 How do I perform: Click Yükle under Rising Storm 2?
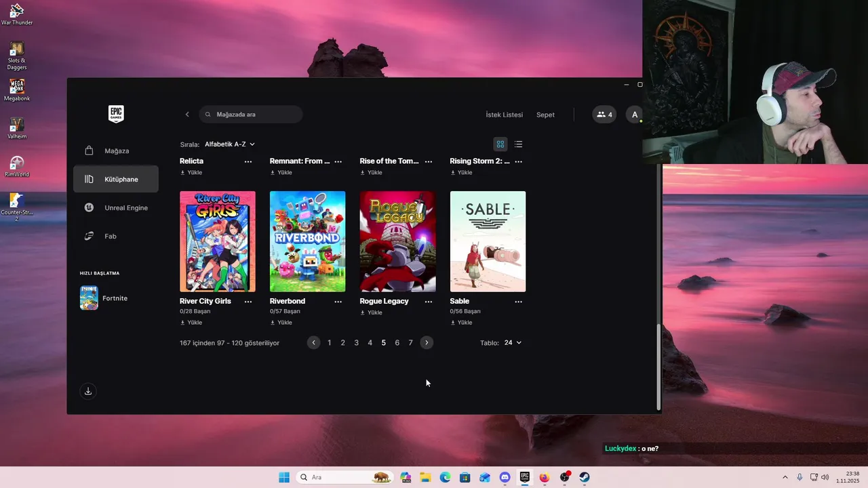tap(462, 173)
